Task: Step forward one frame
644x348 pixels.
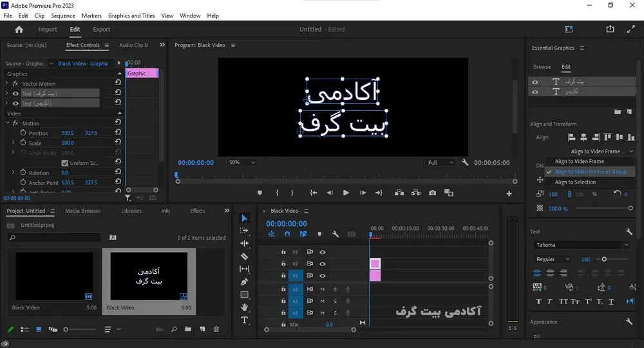Action: coord(363,193)
